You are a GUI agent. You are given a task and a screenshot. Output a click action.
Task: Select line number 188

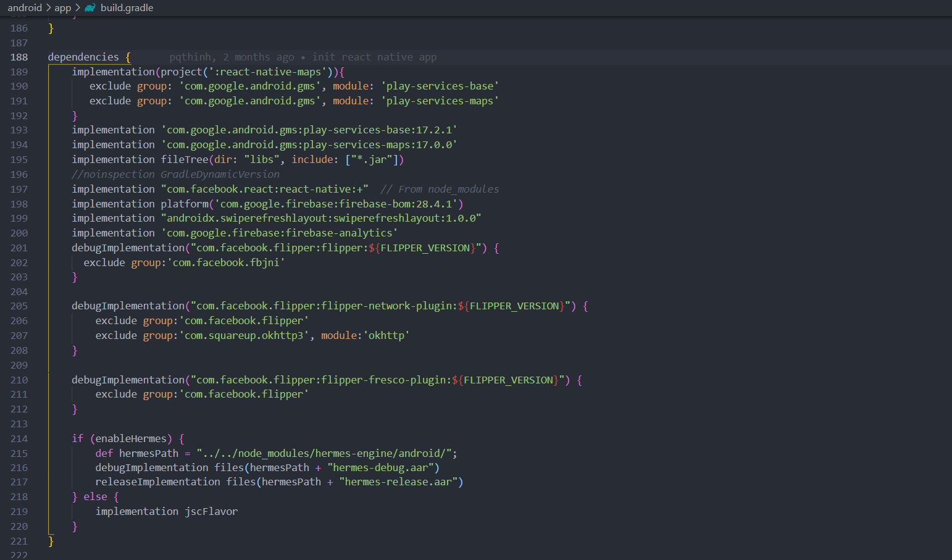(x=19, y=57)
